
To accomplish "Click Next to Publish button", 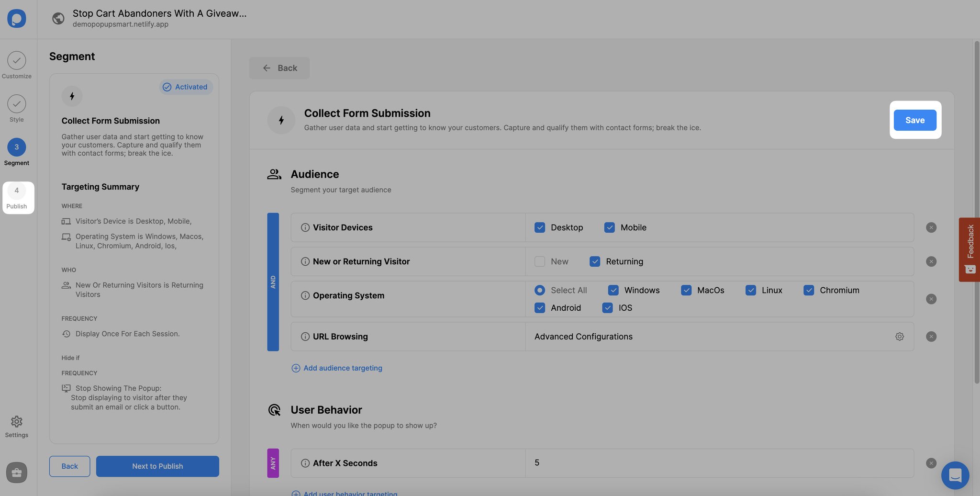I will coord(157,466).
